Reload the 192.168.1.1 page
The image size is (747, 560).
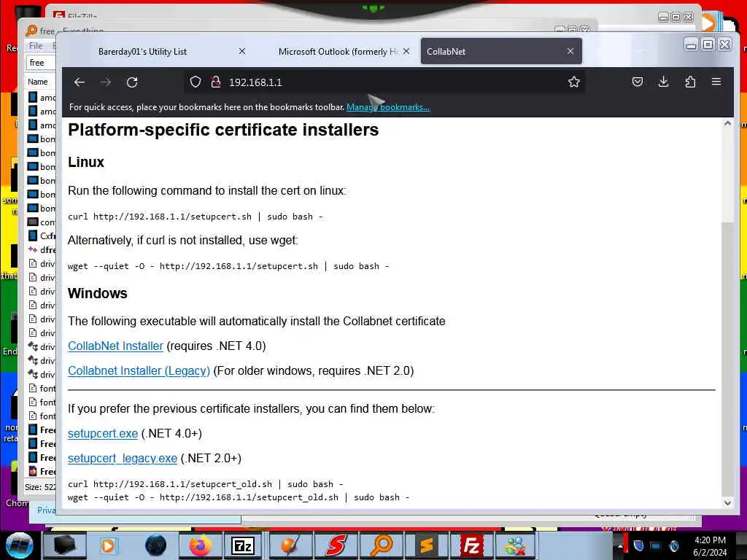click(133, 82)
